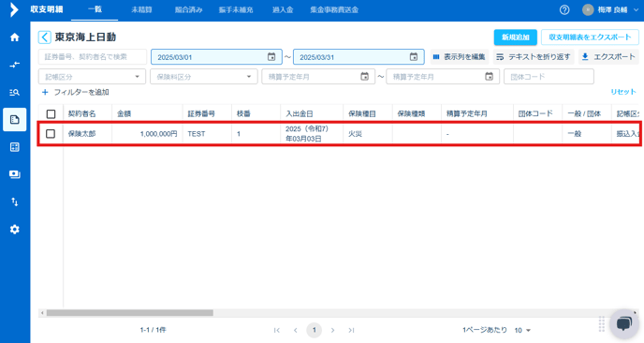Switch to the 照合済み tab
The image size is (644, 343).
(x=188, y=9)
